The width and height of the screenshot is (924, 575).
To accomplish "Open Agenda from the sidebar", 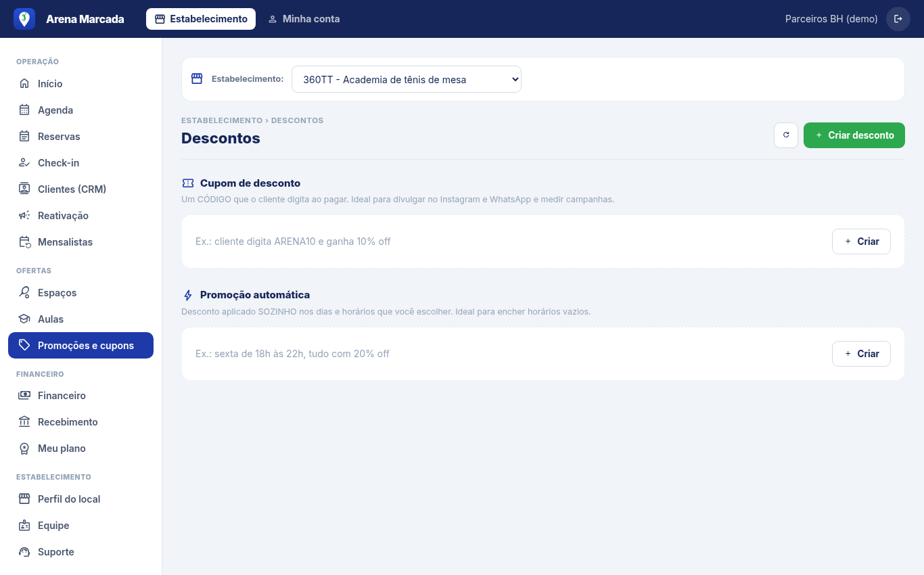I will (80, 110).
